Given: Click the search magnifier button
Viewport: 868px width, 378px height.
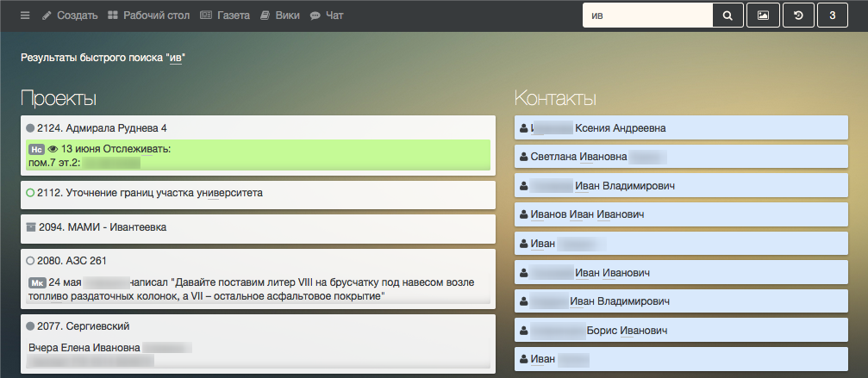Looking at the screenshot, I should pos(728,15).
